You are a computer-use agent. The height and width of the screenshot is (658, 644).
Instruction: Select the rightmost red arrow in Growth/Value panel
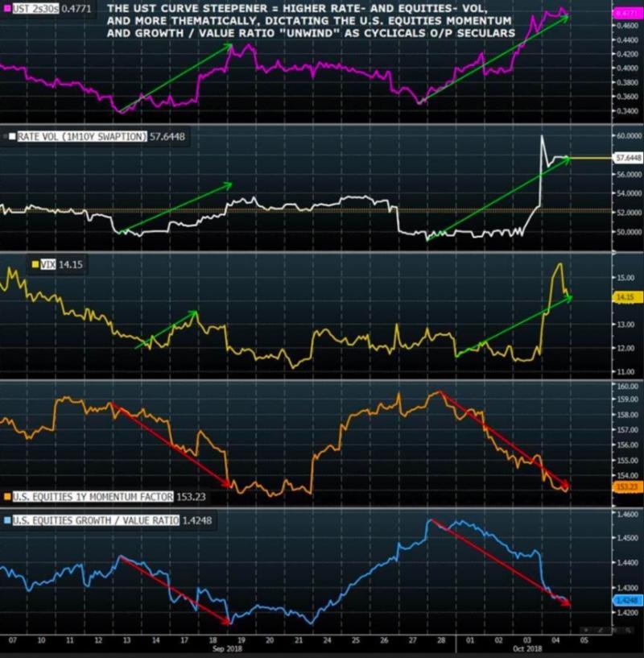(x=502, y=563)
